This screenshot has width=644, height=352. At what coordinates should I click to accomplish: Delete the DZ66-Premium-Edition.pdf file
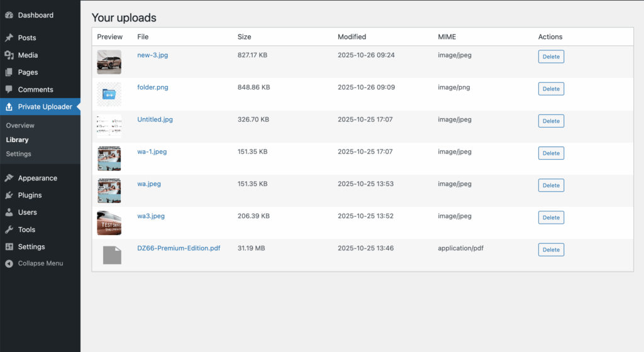[551, 250]
